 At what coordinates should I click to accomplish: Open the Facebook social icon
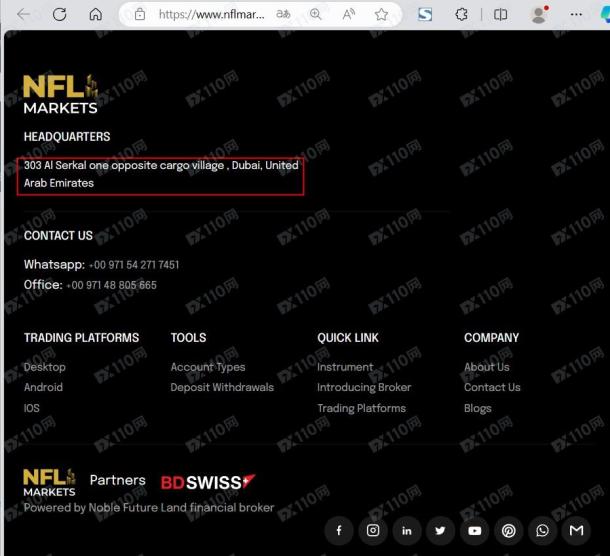tap(339, 531)
